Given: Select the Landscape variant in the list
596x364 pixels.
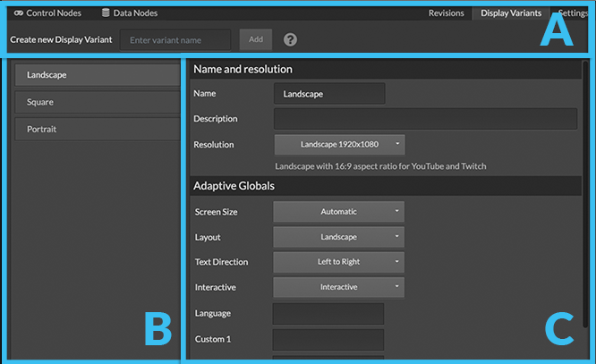Looking at the screenshot, I should coord(98,75).
